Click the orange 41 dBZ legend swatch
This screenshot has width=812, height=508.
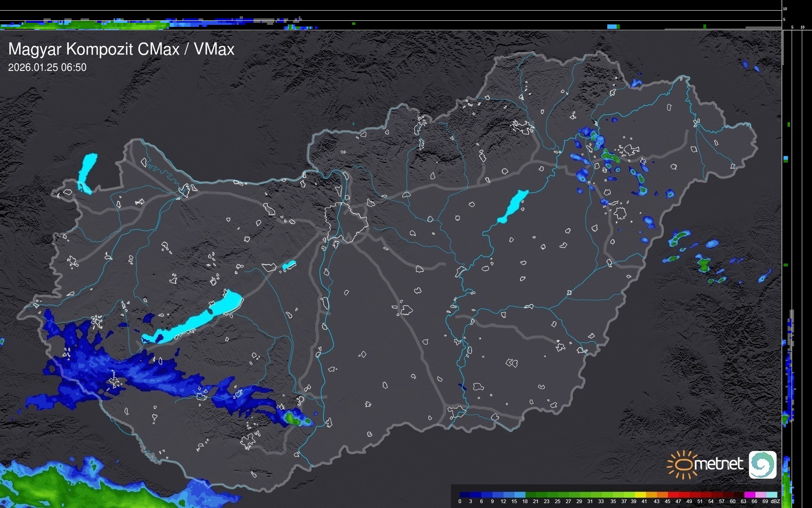(x=650, y=495)
